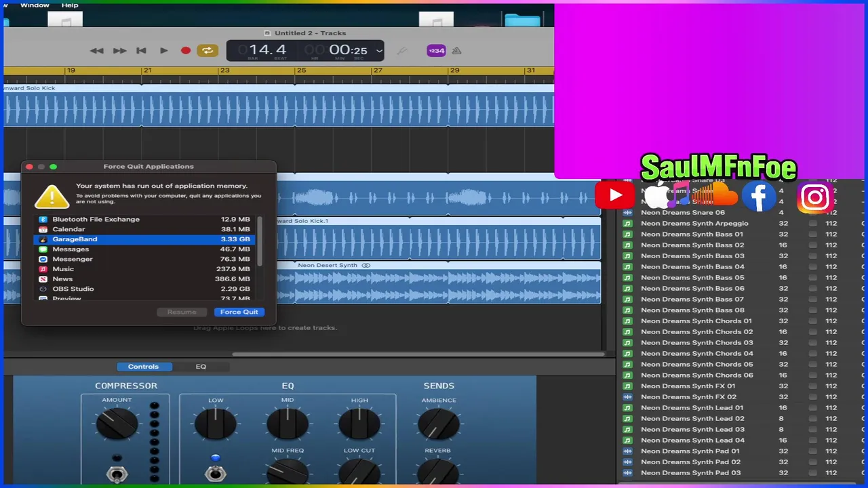This screenshot has height=488, width=868.
Task: Start playback with the Play button
Action: coord(163,51)
